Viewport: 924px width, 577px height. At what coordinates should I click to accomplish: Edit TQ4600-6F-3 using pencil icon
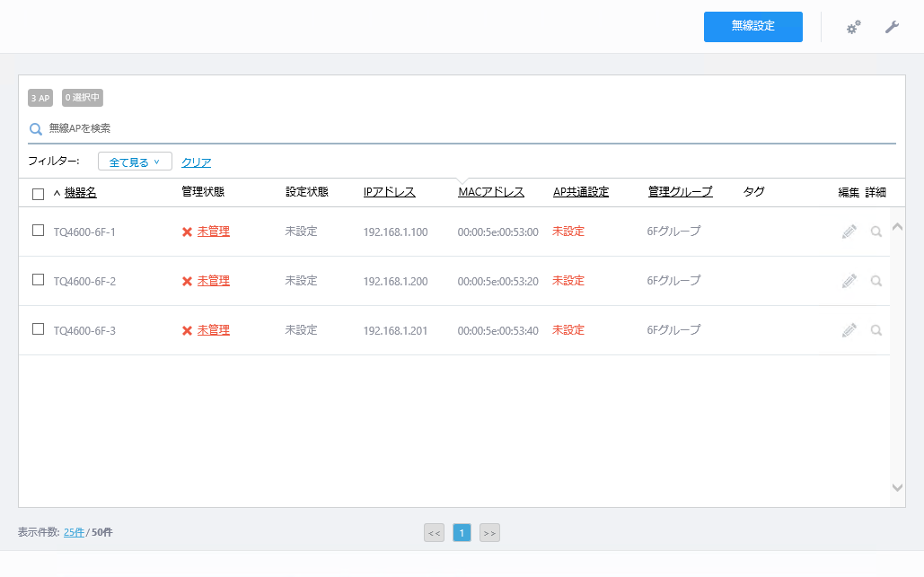pyautogui.click(x=849, y=330)
